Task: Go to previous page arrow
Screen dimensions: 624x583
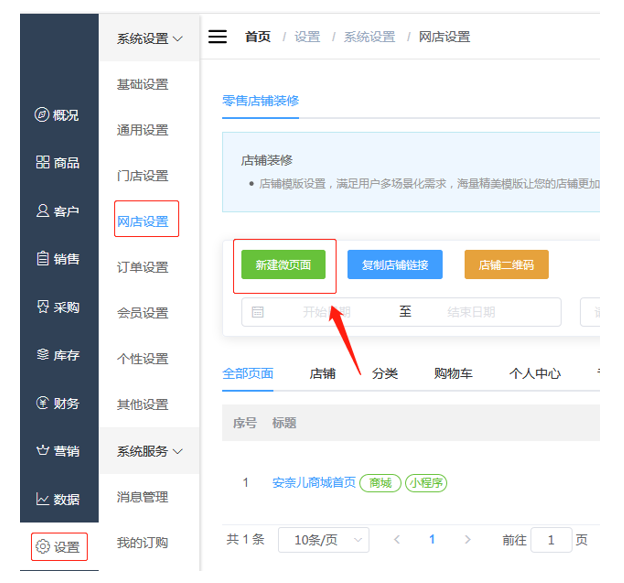Action: pos(397,540)
